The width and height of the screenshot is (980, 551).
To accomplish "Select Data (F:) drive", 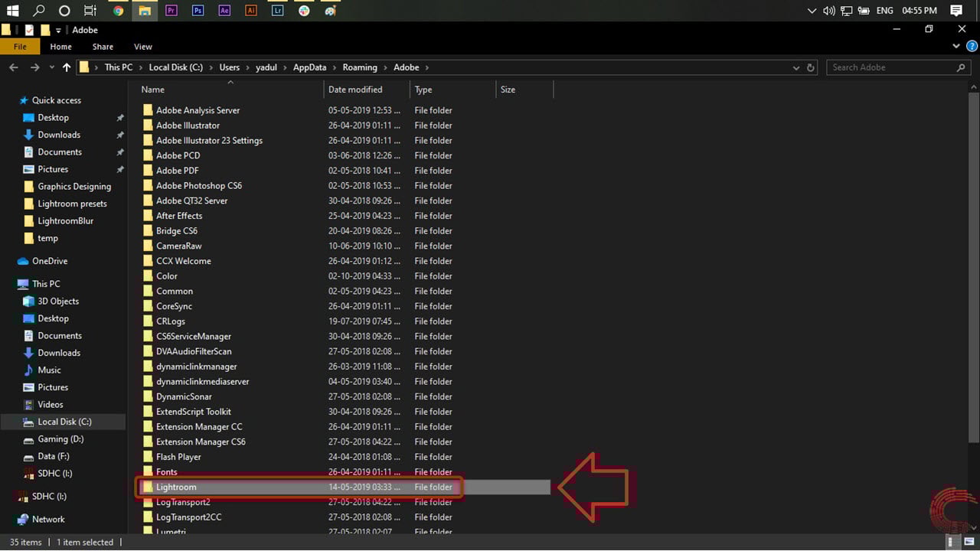I will point(54,457).
